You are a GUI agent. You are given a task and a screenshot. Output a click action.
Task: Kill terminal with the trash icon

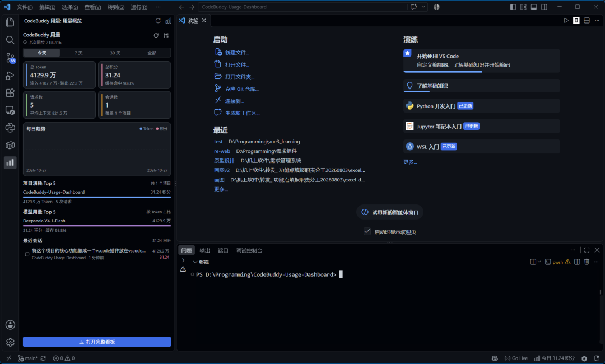click(x=587, y=262)
